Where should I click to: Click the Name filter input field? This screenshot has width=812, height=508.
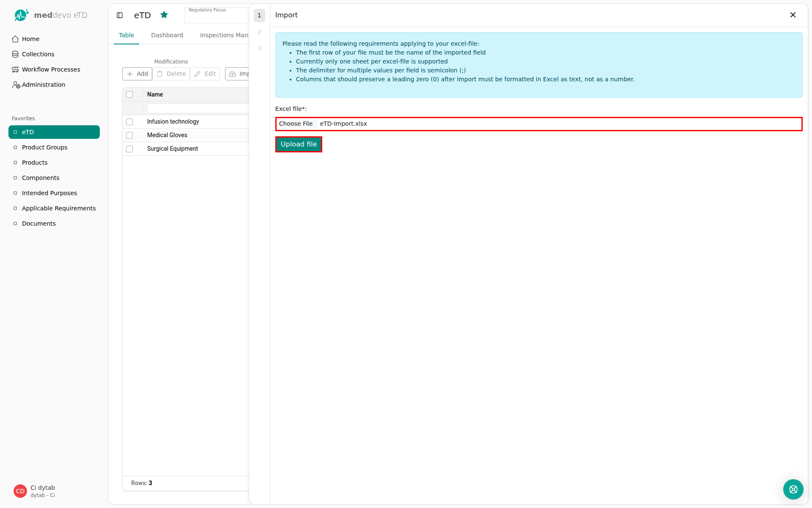[x=198, y=108]
